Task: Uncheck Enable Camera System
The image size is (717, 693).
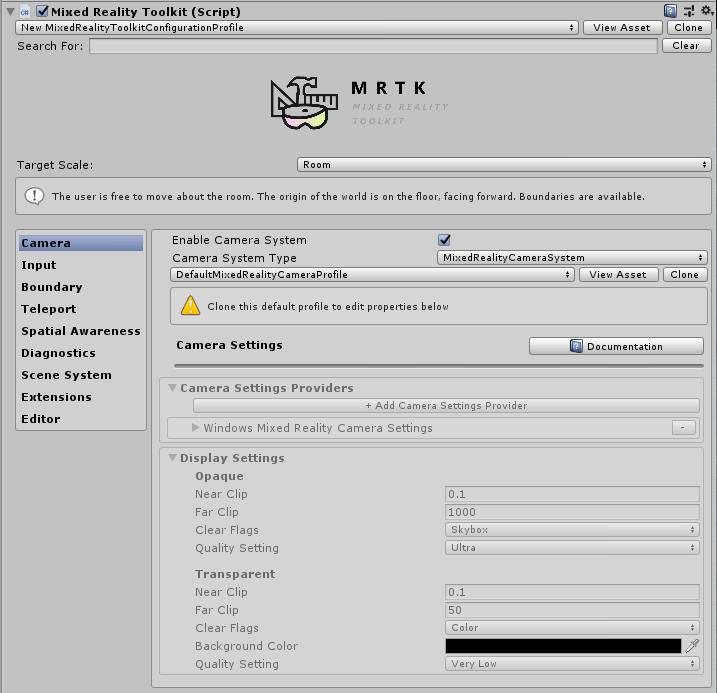Action: tap(444, 240)
